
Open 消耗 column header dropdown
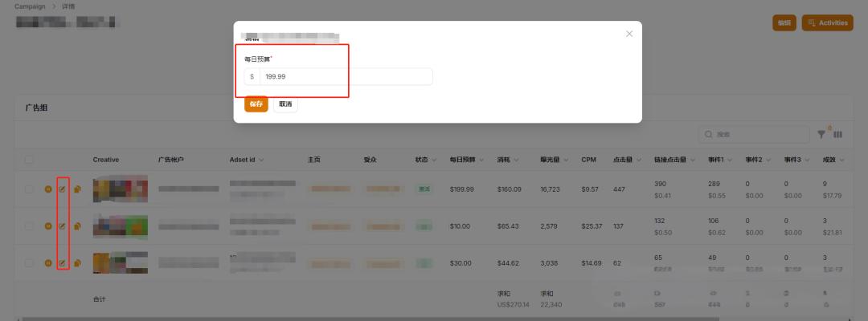tap(516, 160)
